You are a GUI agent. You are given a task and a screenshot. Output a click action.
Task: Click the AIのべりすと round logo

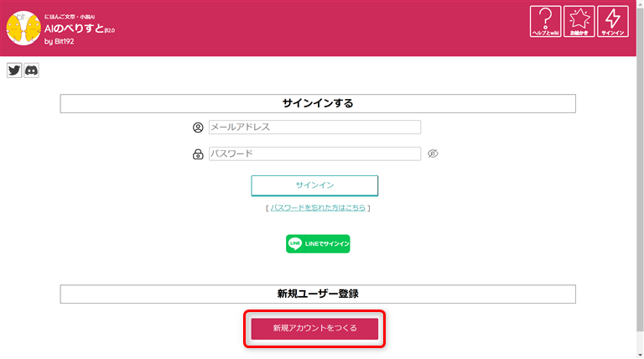[x=23, y=28]
